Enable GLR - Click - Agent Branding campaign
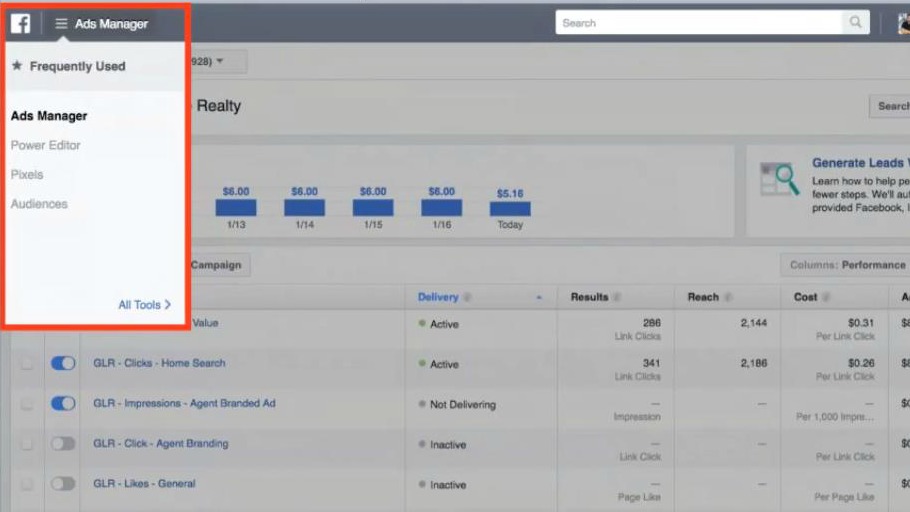Viewport: 910px width, 512px height. point(63,444)
